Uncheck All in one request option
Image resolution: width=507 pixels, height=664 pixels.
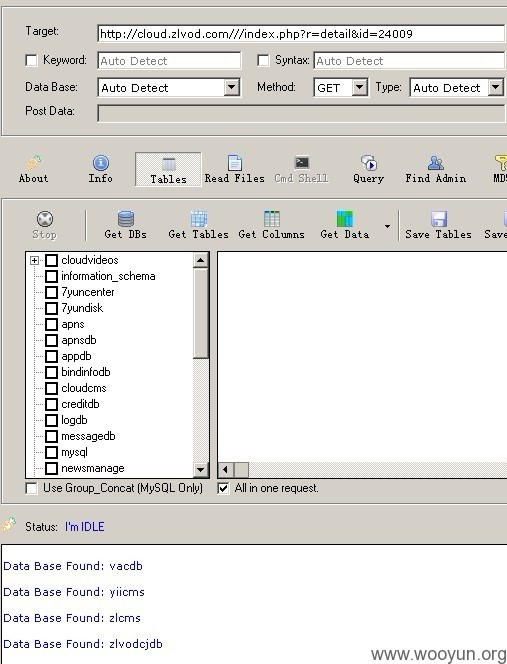[x=223, y=488]
